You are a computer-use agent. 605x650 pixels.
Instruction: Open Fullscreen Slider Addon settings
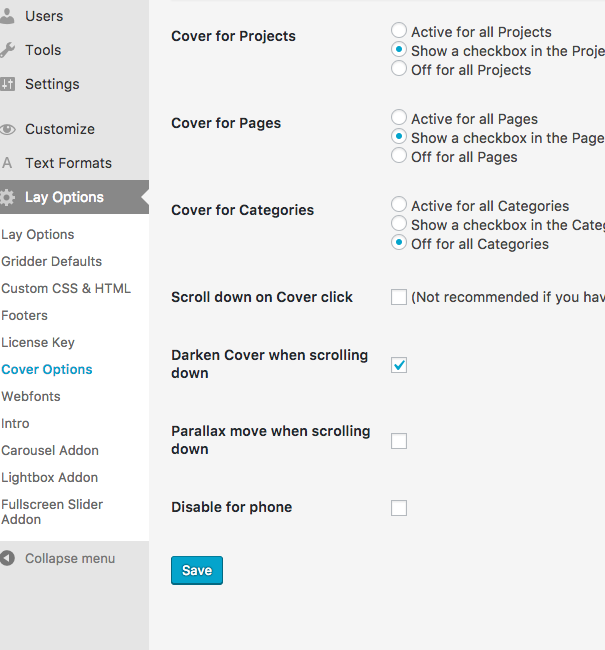click(52, 512)
